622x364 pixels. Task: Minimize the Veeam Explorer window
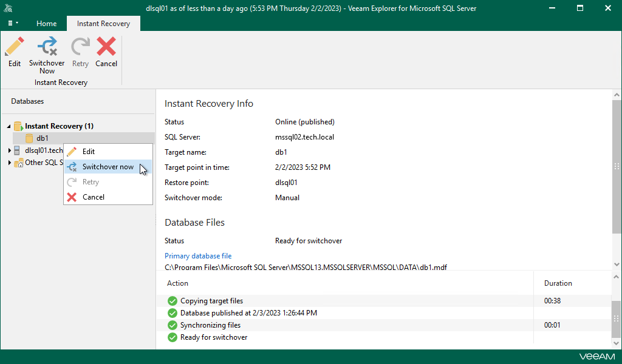click(x=552, y=8)
